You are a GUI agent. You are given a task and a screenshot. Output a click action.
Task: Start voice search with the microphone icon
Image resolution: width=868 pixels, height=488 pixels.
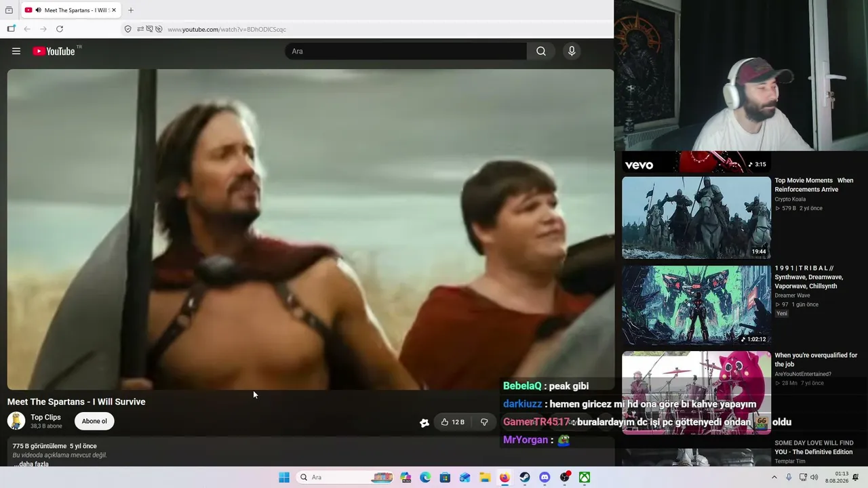pyautogui.click(x=572, y=51)
